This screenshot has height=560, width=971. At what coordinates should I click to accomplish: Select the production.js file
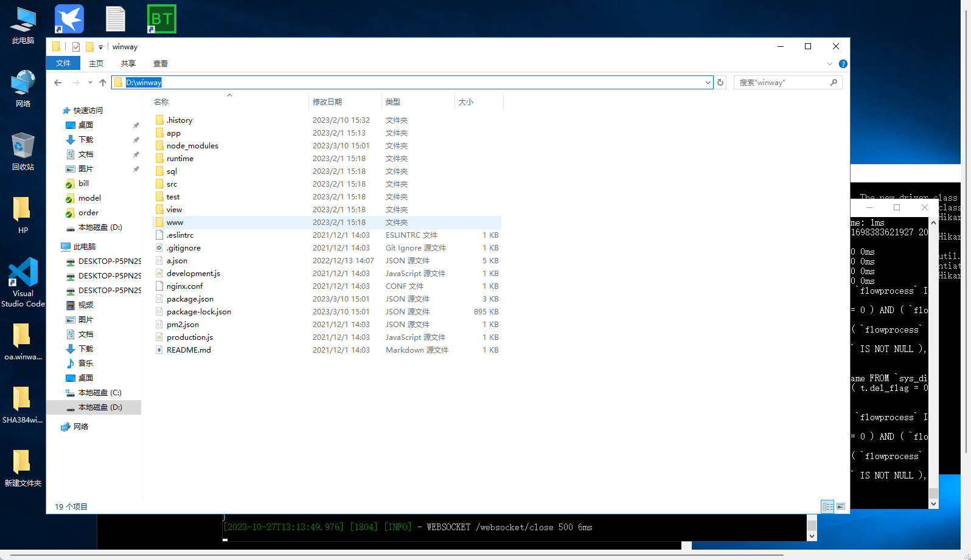click(189, 337)
